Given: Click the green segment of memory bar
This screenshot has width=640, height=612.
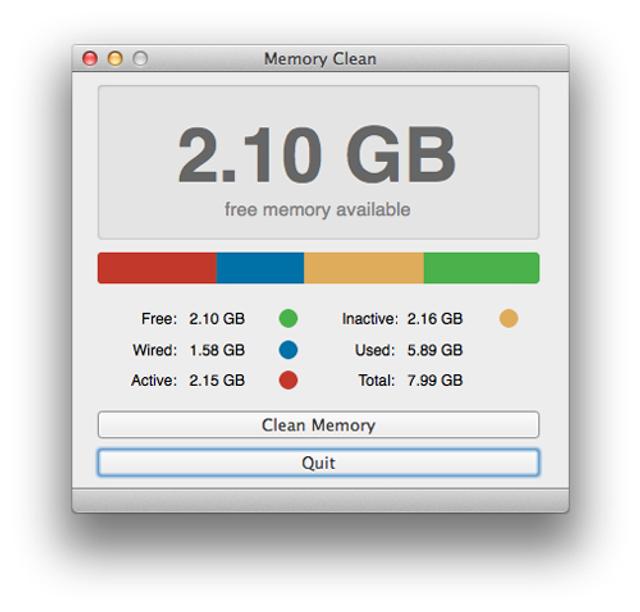Looking at the screenshot, I should (481, 268).
